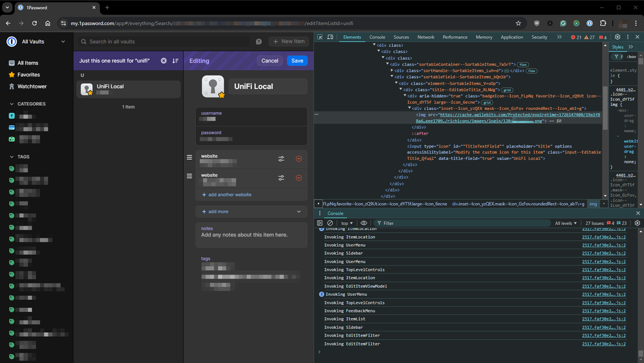Click the drag handle of first website
This screenshot has height=363, width=644.
coord(190,157)
